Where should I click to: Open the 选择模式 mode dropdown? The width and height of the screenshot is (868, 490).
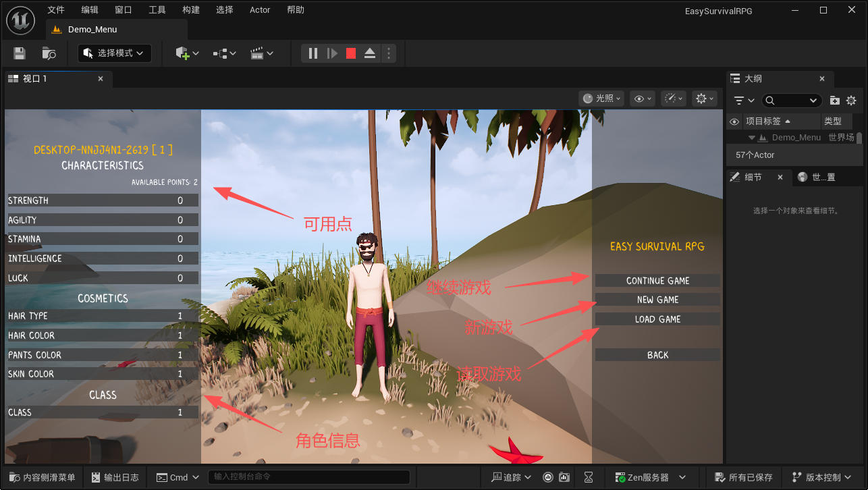pyautogui.click(x=115, y=53)
